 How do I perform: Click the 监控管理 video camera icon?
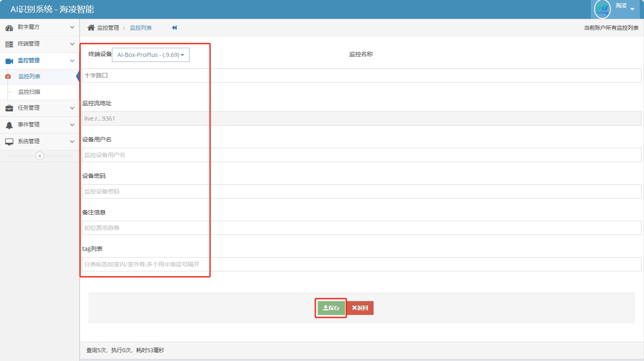9,61
